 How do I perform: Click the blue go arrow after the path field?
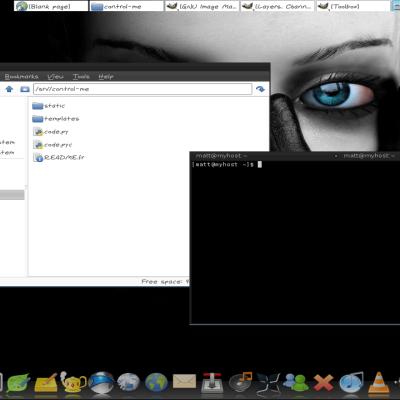pos(260,89)
